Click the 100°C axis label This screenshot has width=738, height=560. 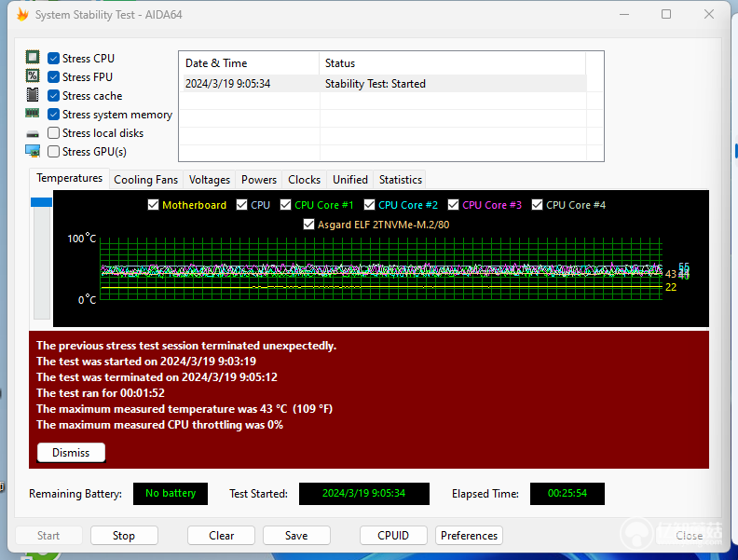pos(81,239)
